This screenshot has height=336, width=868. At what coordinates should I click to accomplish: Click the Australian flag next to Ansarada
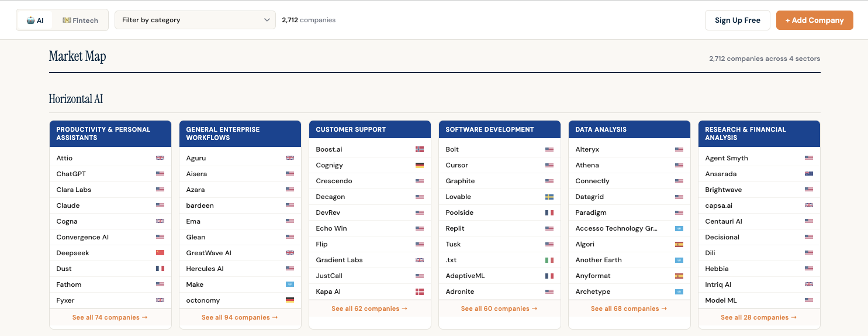coord(809,174)
